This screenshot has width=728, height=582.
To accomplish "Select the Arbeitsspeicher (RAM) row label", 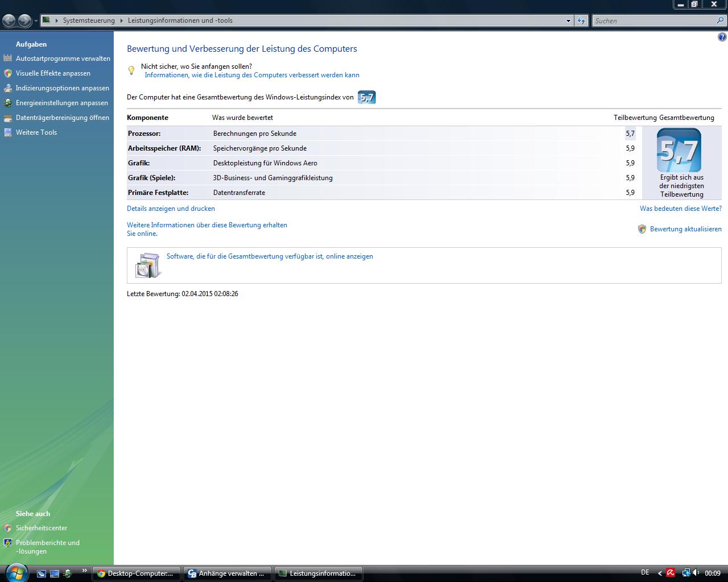I will point(164,148).
